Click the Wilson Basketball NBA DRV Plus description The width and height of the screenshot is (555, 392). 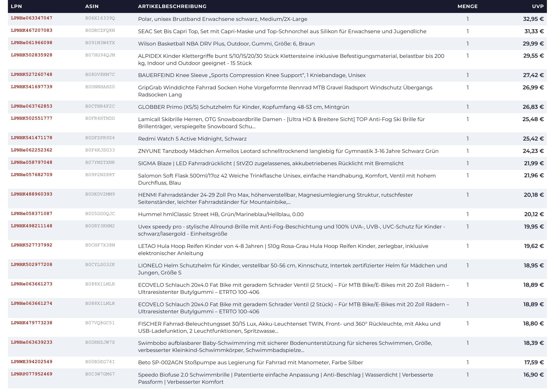226,44
